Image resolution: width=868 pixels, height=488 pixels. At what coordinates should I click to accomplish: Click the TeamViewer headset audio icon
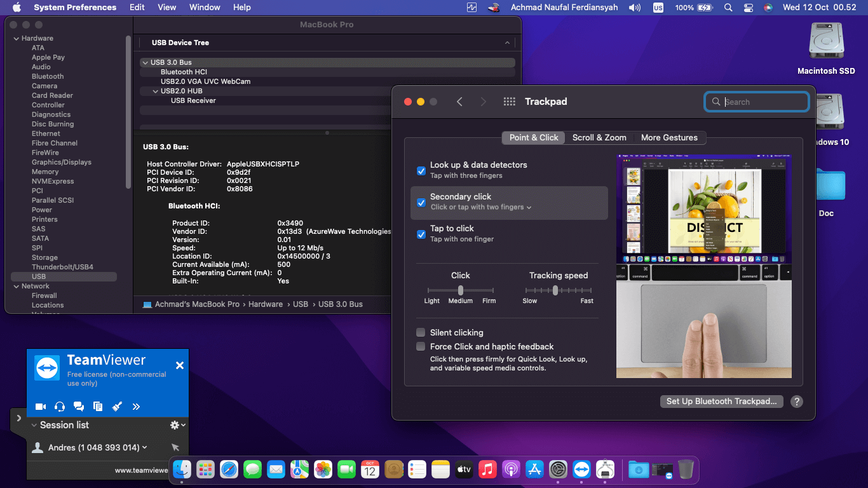[x=60, y=407]
